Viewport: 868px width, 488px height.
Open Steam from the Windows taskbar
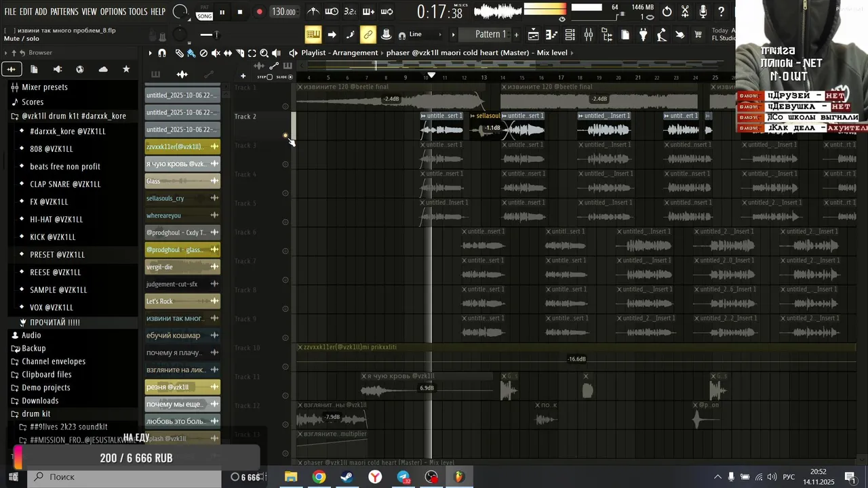347,477
